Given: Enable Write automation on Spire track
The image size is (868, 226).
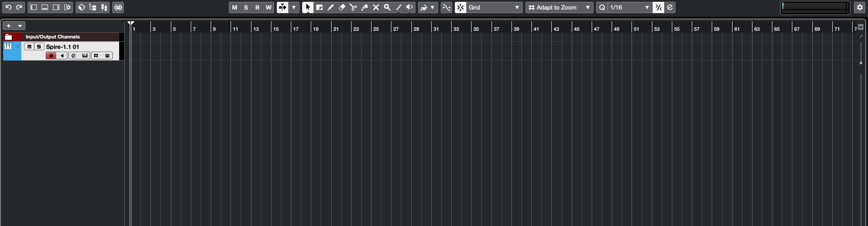Looking at the screenshot, I should pyautogui.click(x=107, y=56).
